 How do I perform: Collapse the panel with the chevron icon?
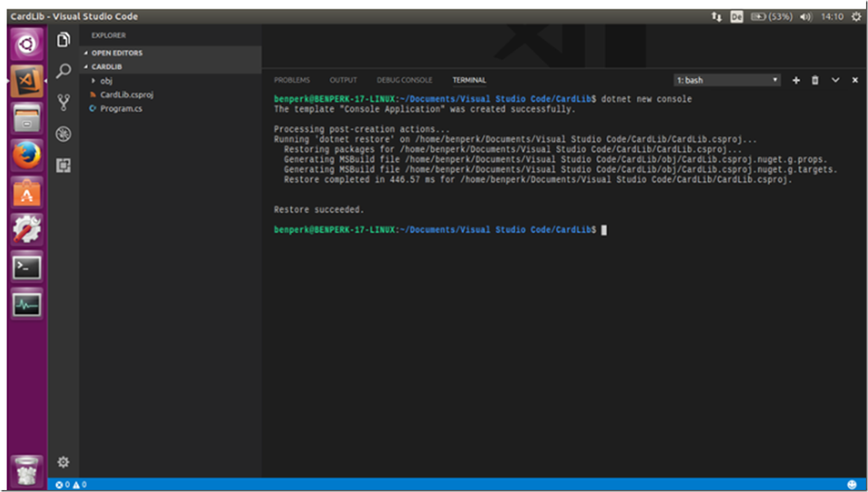coord(835,80)
